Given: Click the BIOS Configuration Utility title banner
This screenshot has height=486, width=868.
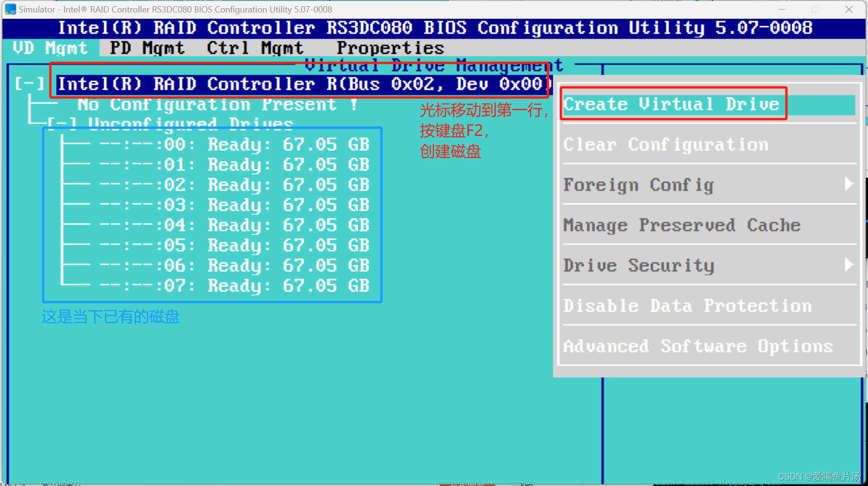Looking at the screenshot, I should pyautogui.click(x=435, y=28).
